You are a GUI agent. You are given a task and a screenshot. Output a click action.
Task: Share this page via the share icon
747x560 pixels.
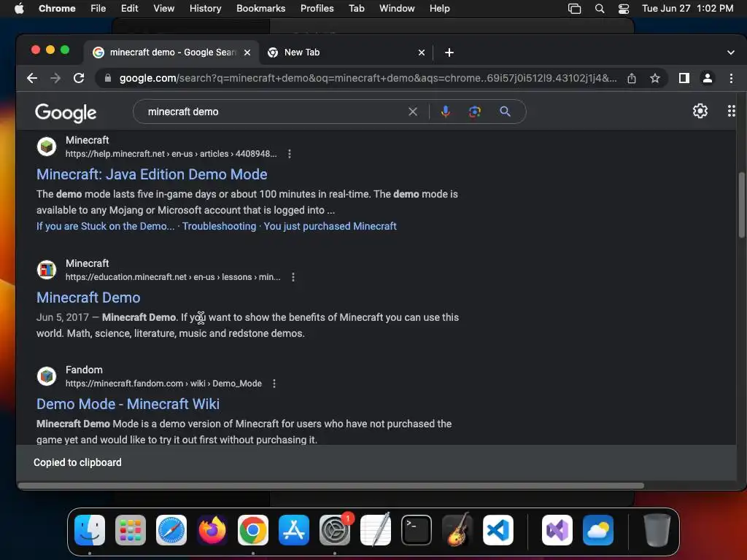(x=632, y=78)
